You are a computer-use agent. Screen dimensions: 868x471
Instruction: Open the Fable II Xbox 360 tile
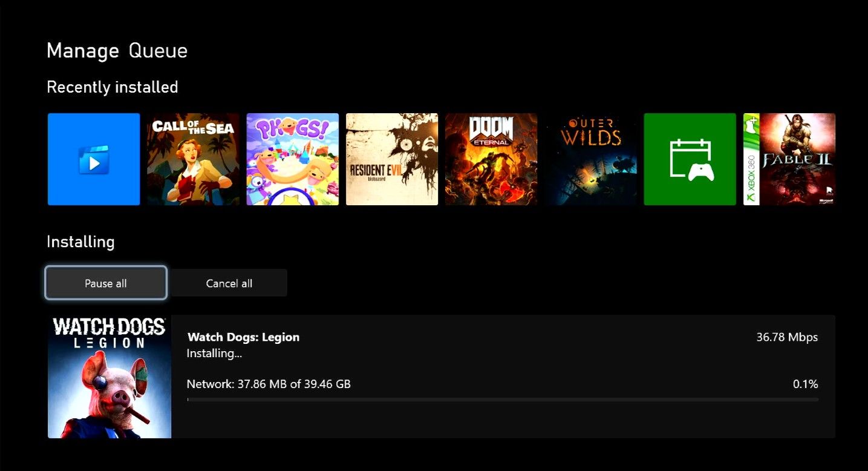789,159
